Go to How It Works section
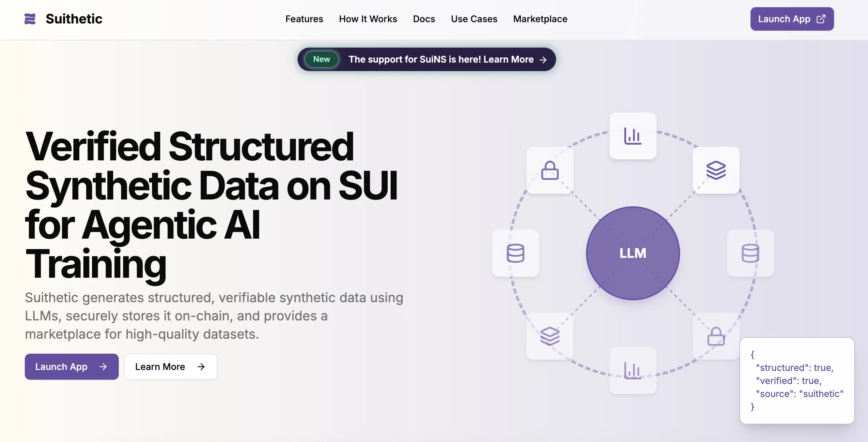The image size is (868, 442). 368,19
